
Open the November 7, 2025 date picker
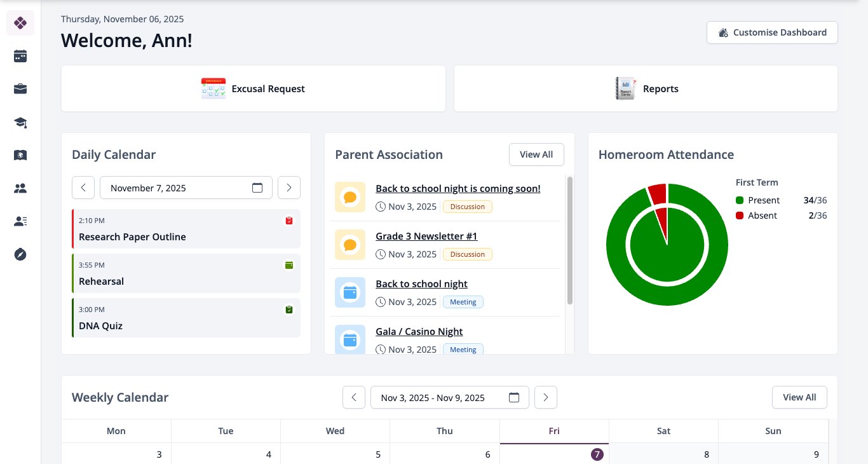[x=186, y=188]
